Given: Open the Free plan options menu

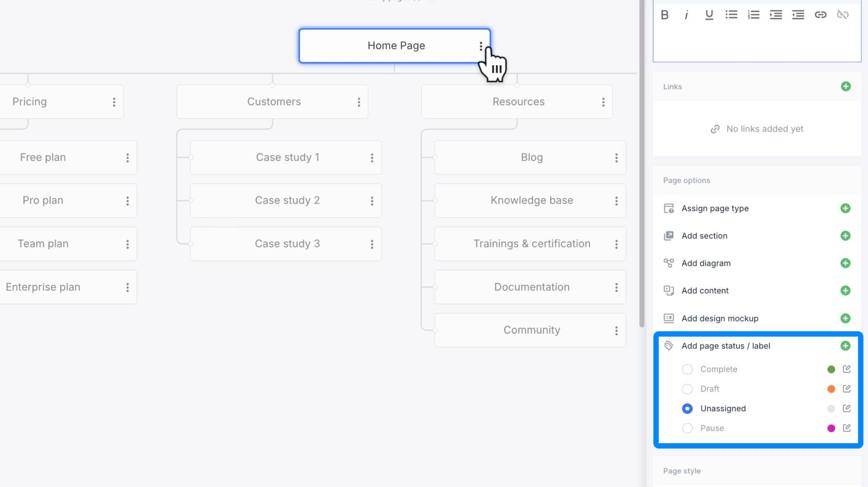Looking at the screenshot, I should [x=128, y=158].
